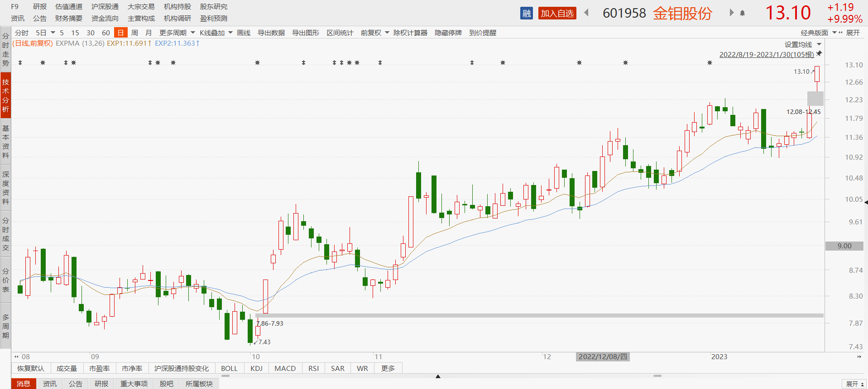Click date range link 2022/8/19-2023/1/30
This screenshot has width=868, height=389.
[767, 54]
